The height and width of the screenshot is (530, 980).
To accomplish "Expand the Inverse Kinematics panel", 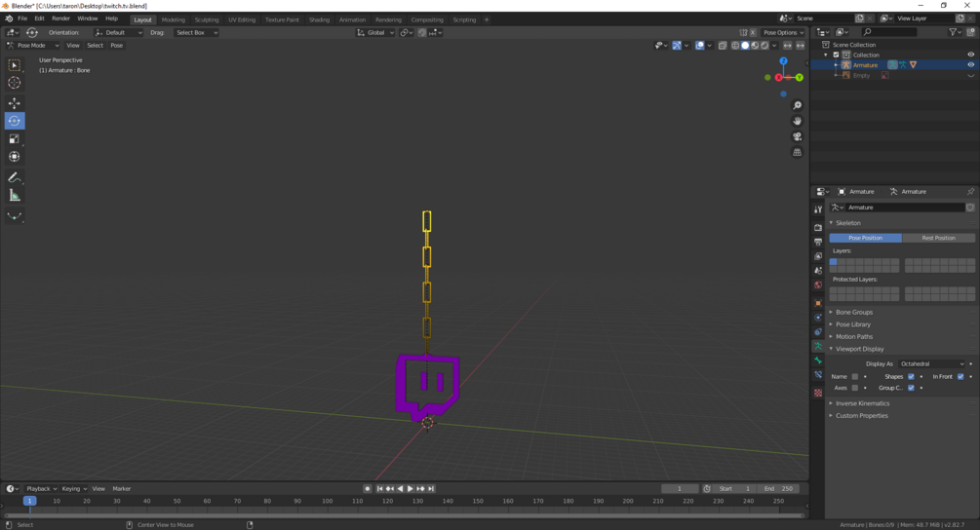I will pyautogui.click(x=862, y=403).
